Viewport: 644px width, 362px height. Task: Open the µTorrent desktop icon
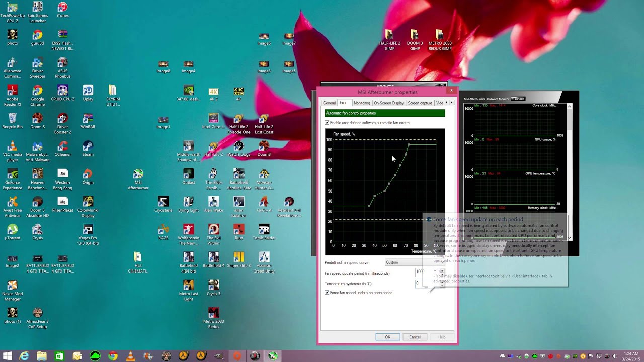point(12,232)
